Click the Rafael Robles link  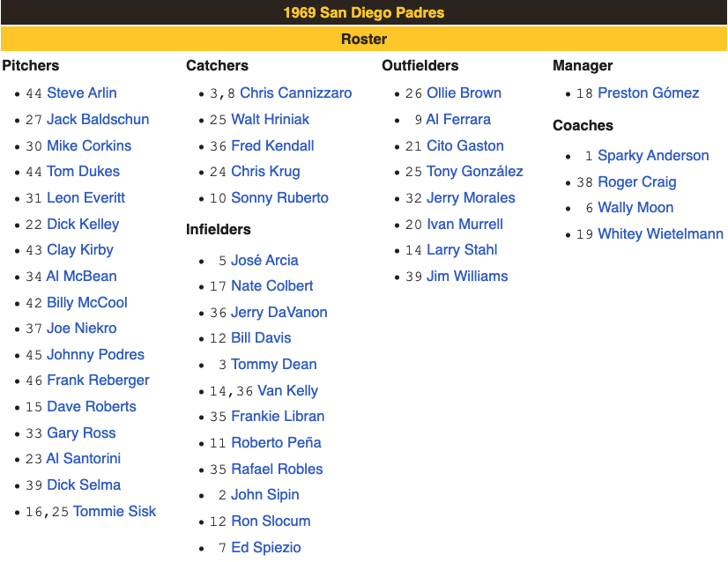pyautogui.click(x=277, y=470)
